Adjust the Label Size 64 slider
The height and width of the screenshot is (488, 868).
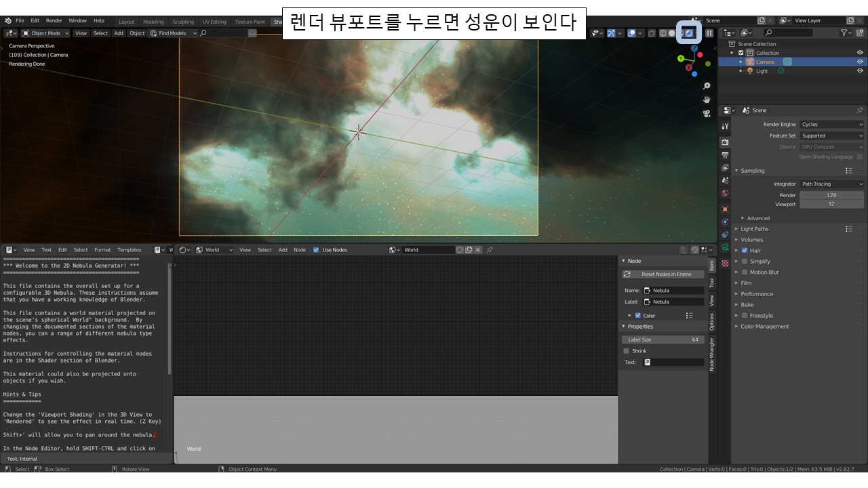[x=663, y=339]
